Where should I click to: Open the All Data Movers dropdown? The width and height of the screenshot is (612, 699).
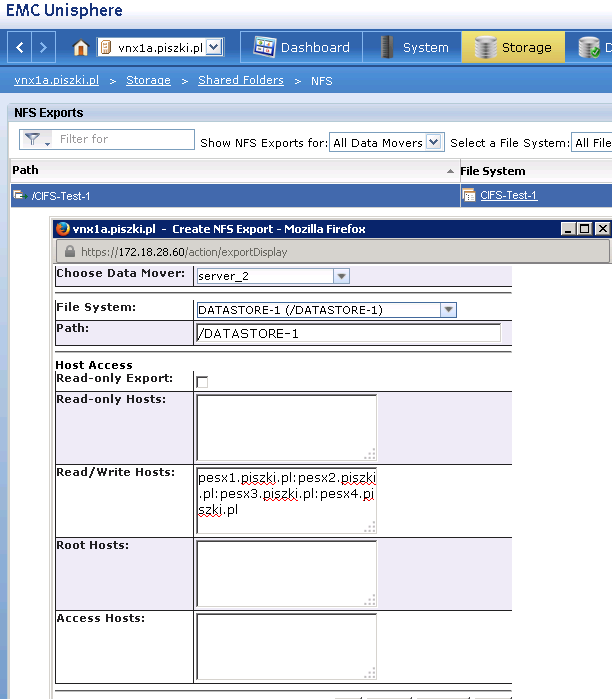coord(386,143)
